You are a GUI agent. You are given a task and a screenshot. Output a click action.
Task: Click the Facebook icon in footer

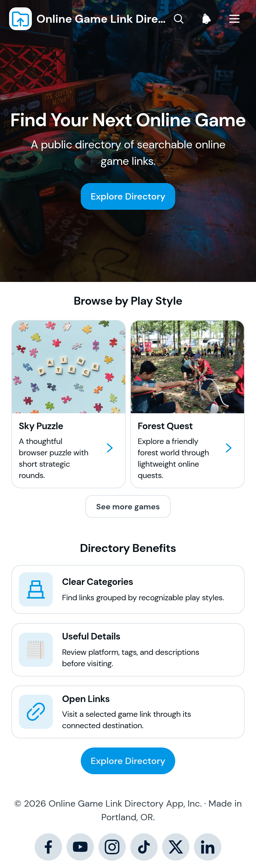click(x=48, y=847)
